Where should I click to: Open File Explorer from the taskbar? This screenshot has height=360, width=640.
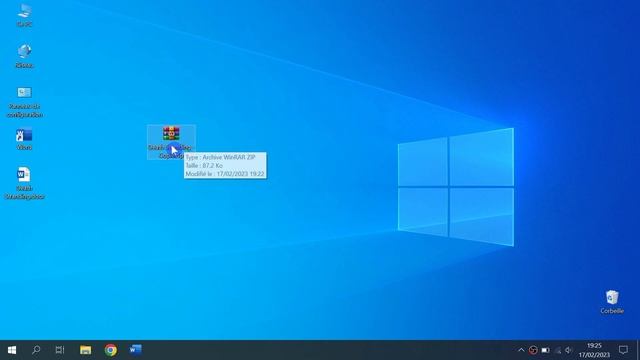[x=85, y=350]
